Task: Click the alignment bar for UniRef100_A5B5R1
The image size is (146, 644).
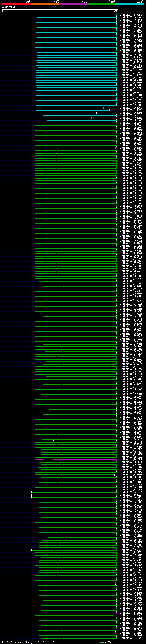Action: 64,118
